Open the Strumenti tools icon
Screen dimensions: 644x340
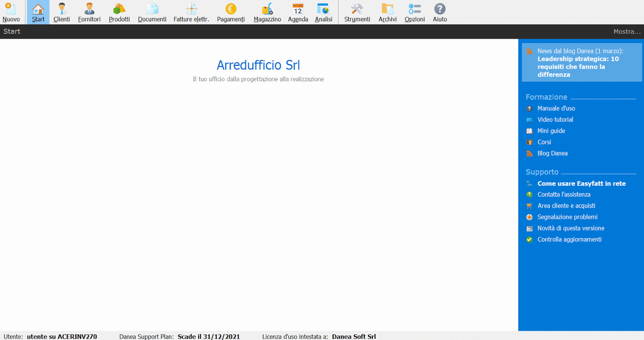click(357, 9)
